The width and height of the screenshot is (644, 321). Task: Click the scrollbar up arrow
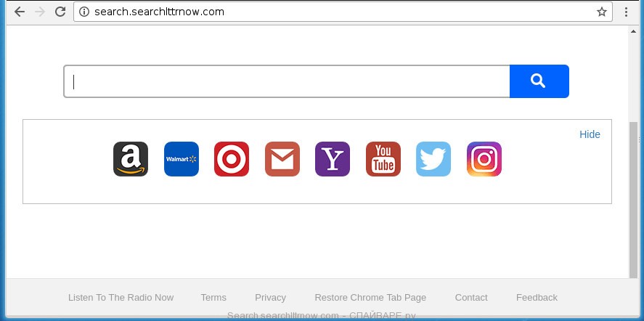[x=634, y=31]
